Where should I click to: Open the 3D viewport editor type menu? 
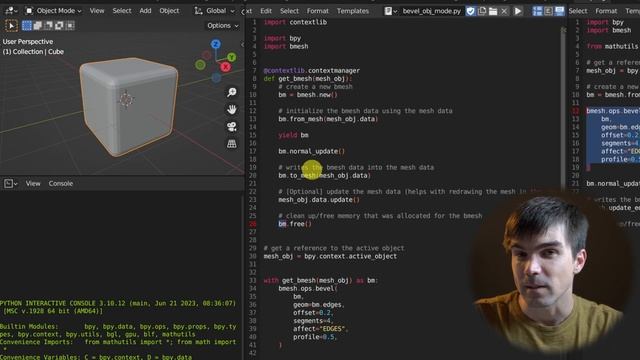pos(11,11)
